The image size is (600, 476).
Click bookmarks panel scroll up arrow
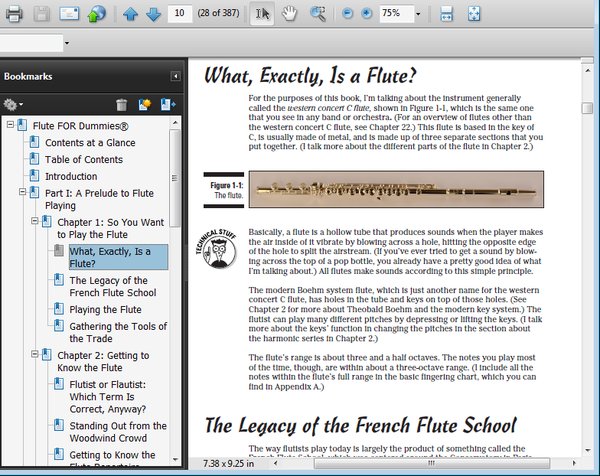point(175,123)
